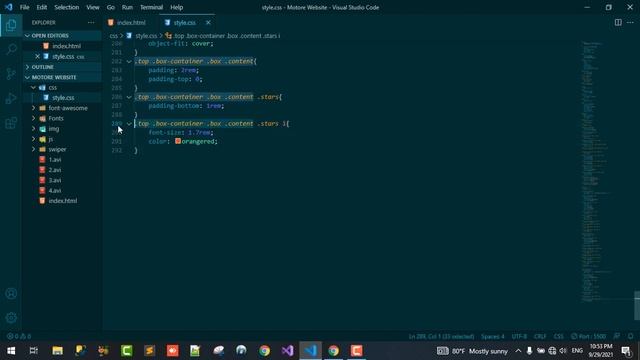Change Spaces: 4 indentation setting
Screen dimensions: 640x360
tap(492, 336)
